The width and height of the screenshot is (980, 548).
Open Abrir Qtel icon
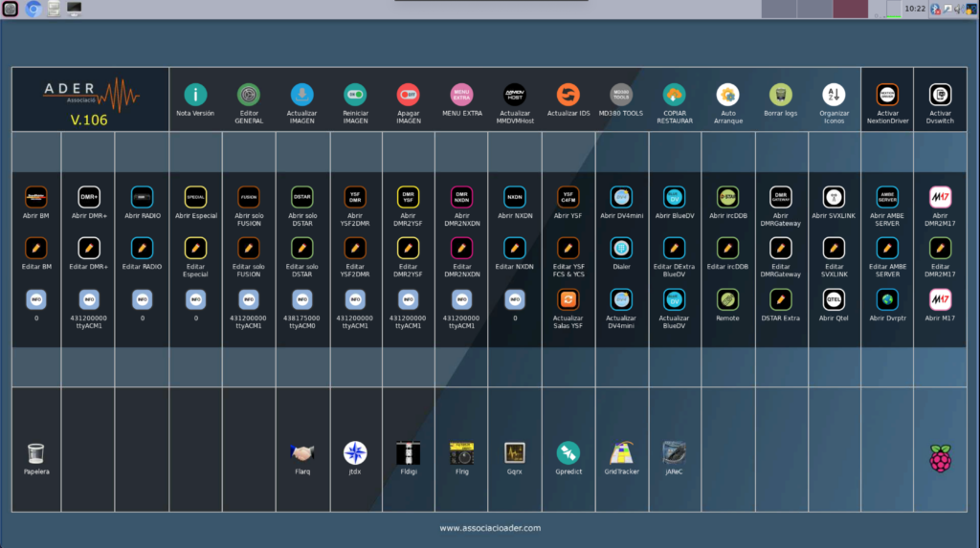(x=834, y=299)
